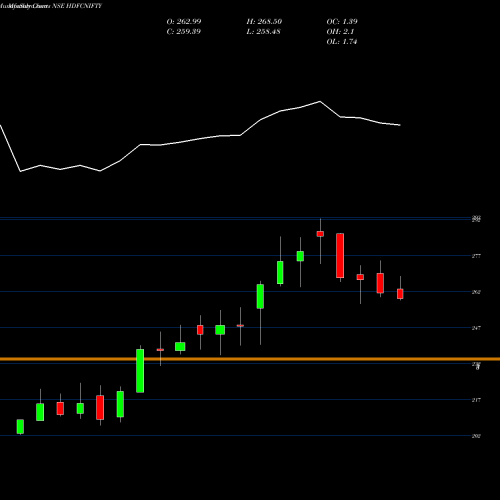Click the highest peak of the white line
500x500 pixels.
[320, 101]
